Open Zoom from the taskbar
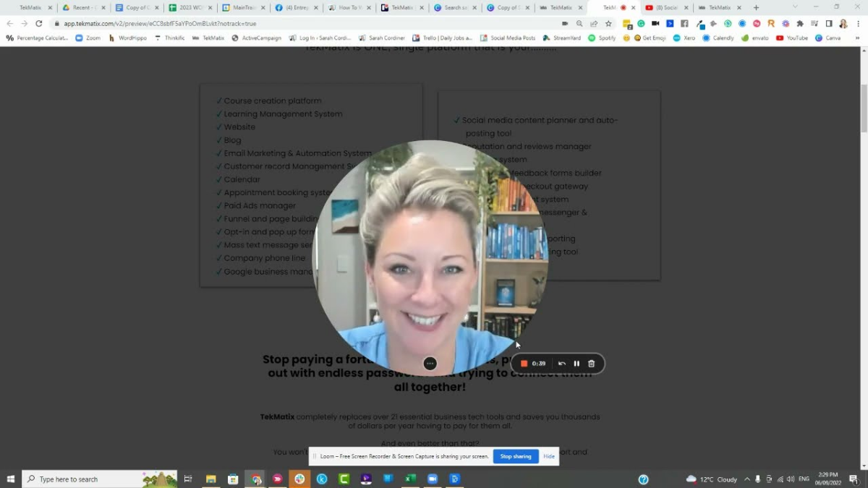Image resolution: width=868 pixels, height=488 pixels. pyautogui.click(x=433, y=479)
